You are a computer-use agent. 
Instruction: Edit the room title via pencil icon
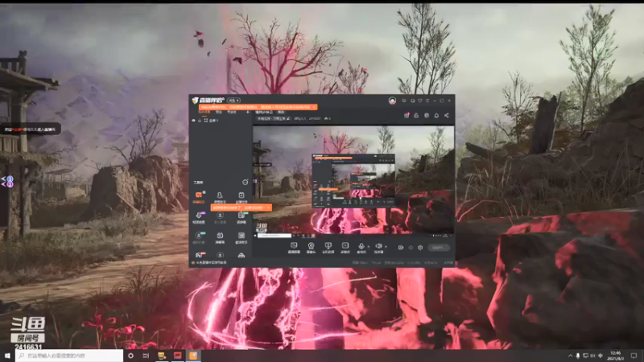(288, 118)
